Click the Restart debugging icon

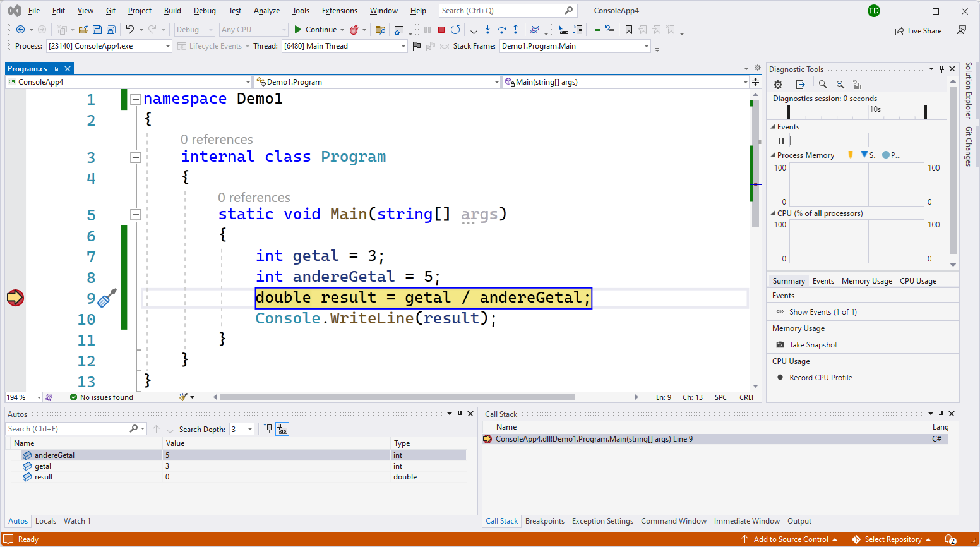coord(455,30)
